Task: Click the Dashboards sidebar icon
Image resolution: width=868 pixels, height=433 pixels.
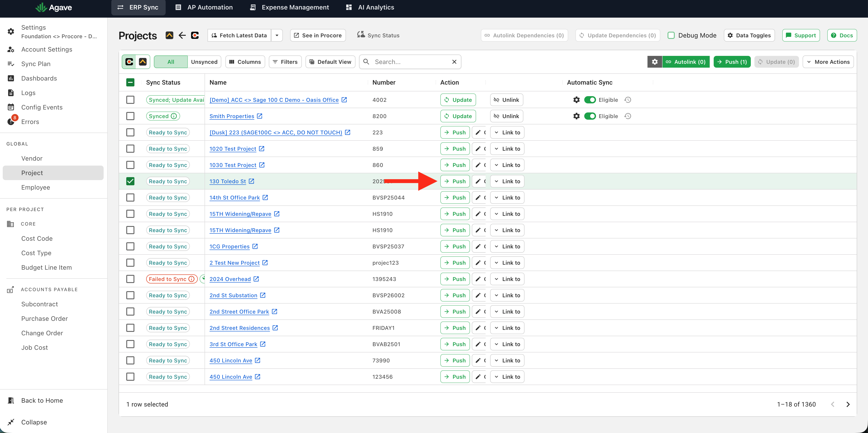Action: click(11, 78)
